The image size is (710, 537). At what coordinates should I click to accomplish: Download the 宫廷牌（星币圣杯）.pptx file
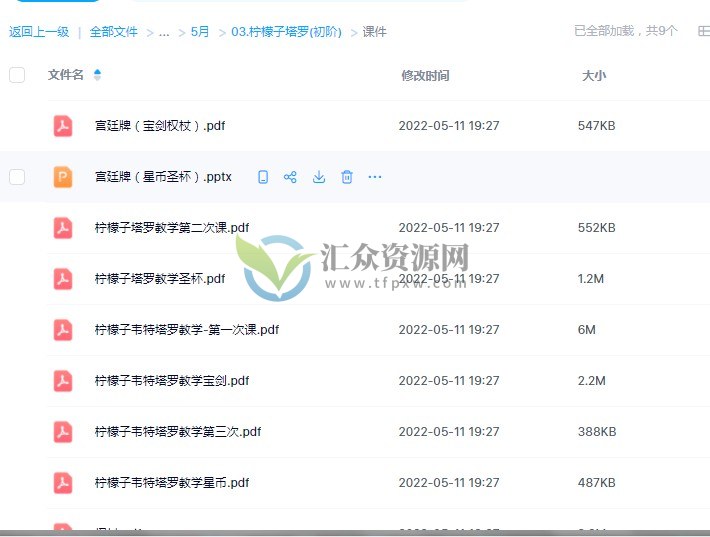coord(319,177)
